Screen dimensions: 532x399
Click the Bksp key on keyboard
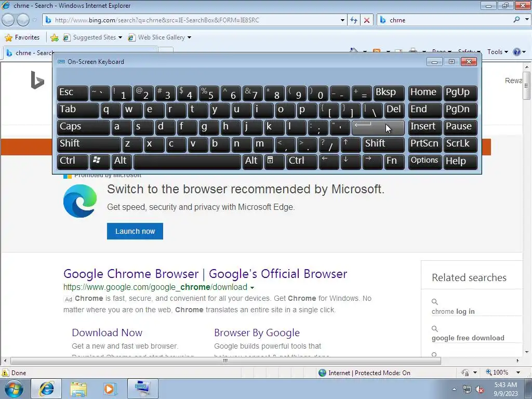(x=389, y=94)
